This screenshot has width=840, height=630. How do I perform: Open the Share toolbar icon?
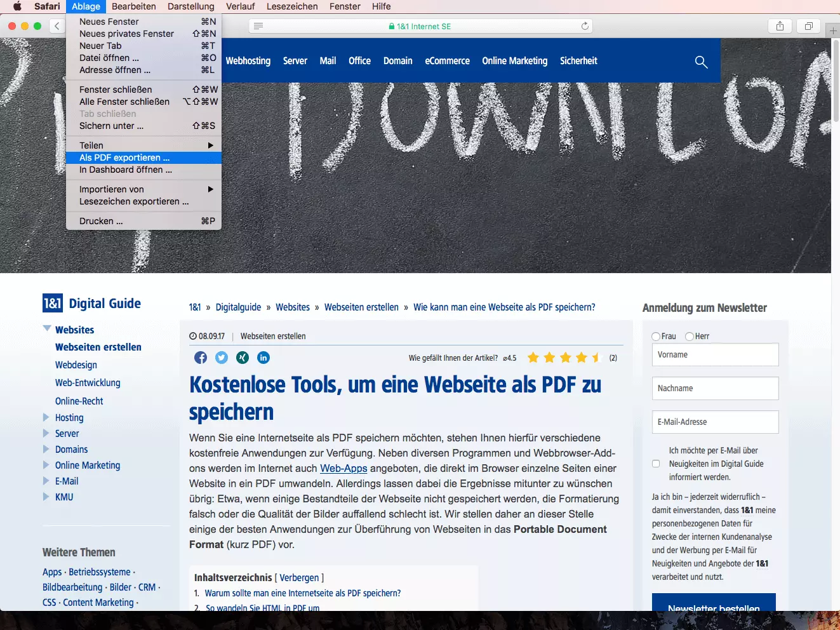point(780,26)
